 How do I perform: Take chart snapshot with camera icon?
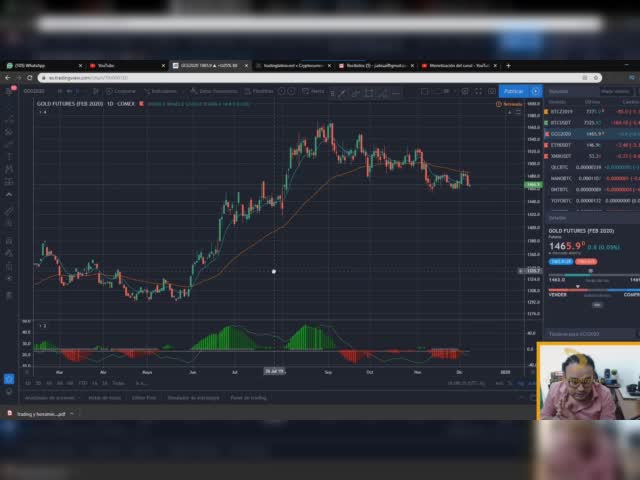click(492, 91)
